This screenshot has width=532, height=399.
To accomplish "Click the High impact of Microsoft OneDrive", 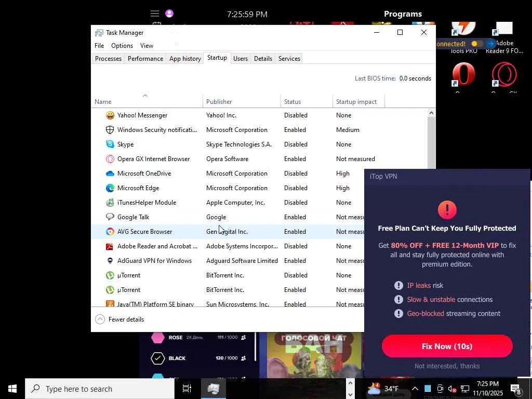I will point(343,174).
